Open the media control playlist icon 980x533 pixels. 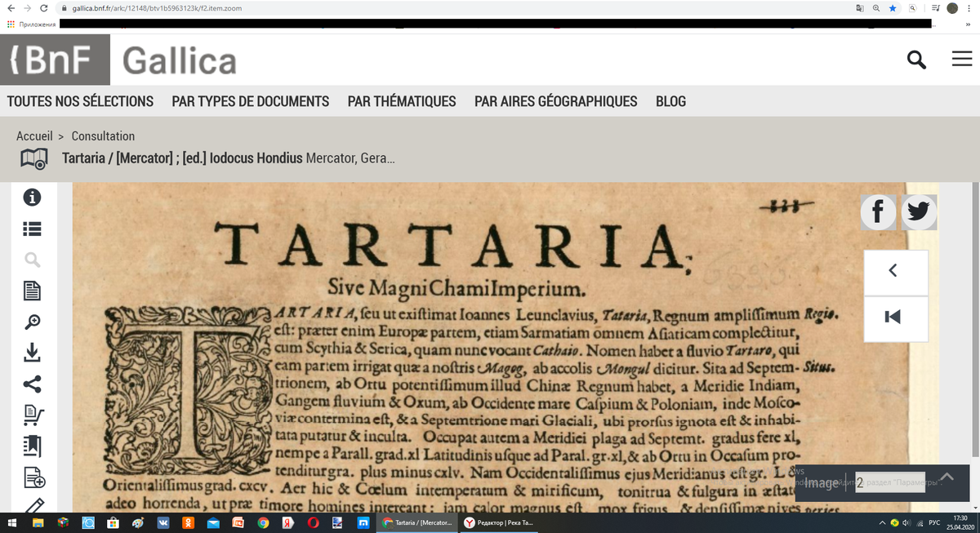936,7
